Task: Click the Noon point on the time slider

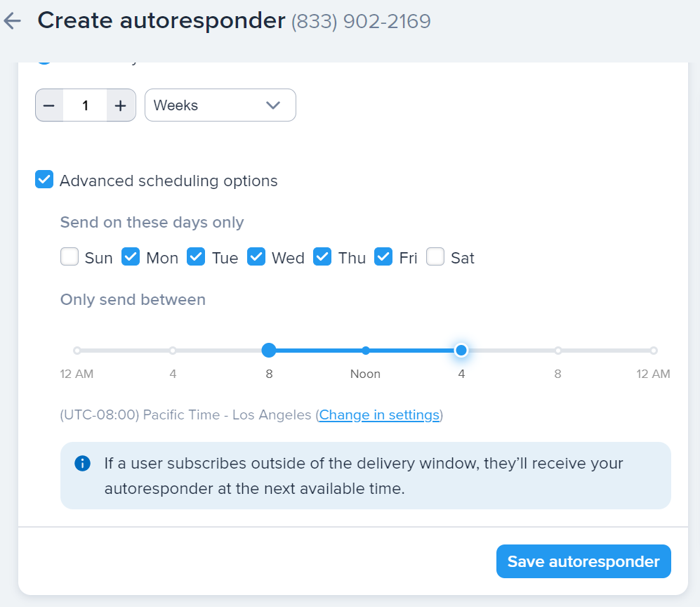Action: point(365,350)
